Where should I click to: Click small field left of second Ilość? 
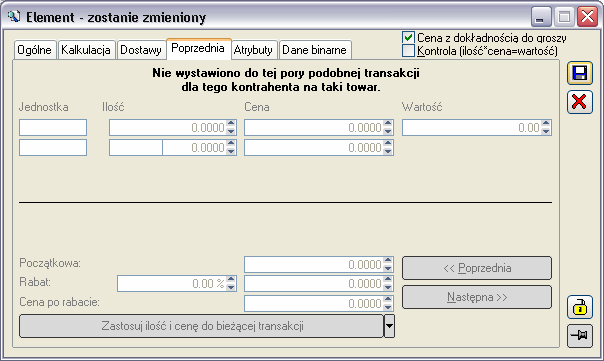coord(136,148)
